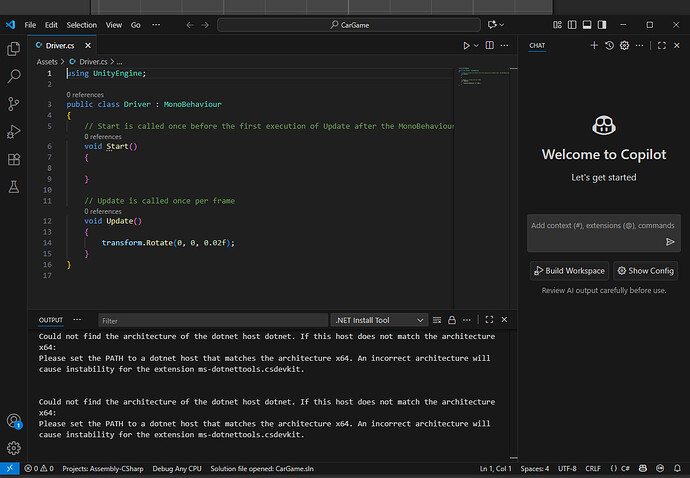
Task: Open the Testing flask icon view
Action: [14, 187]
